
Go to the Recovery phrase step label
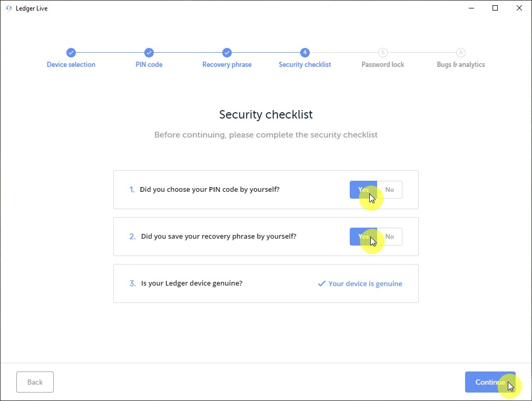tap(227, 65)
